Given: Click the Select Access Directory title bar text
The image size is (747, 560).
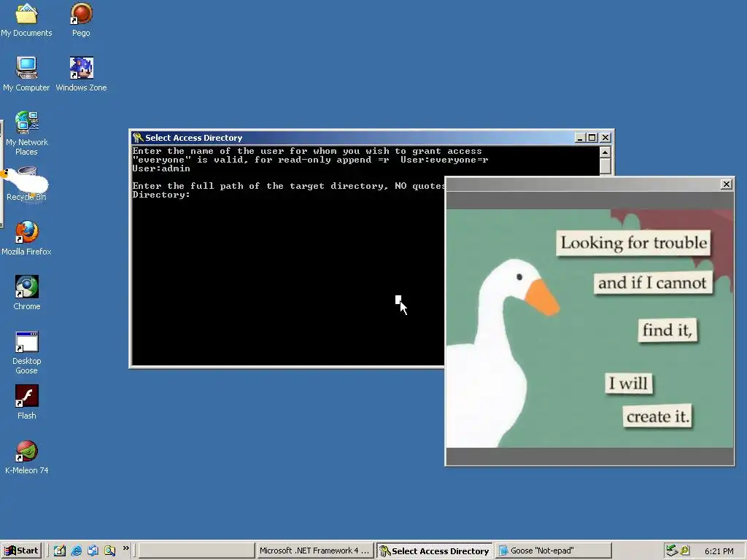Looking at the screenshot, I should pos(194,138).
